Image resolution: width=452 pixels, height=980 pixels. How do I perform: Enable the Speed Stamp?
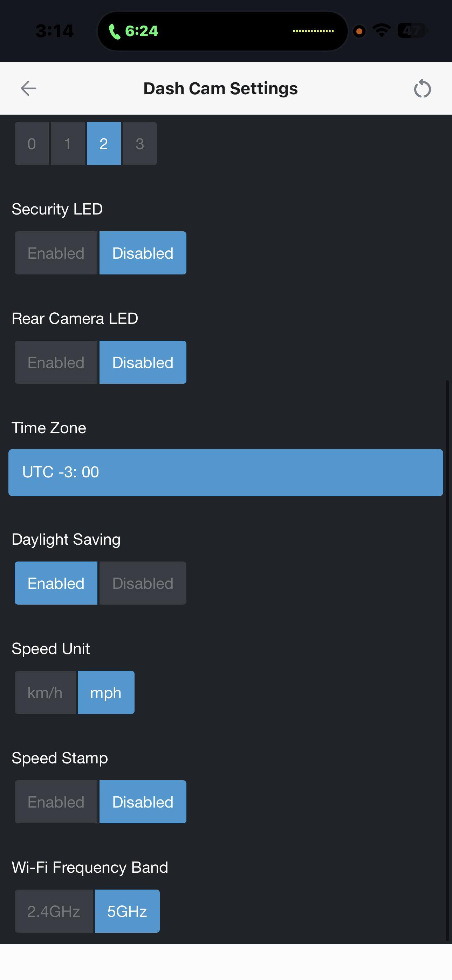56,802
